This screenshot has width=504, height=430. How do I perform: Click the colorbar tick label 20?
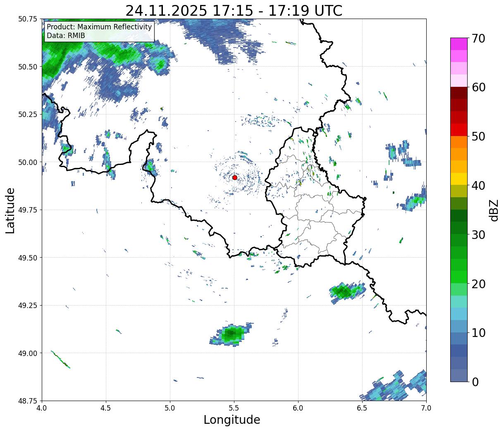pyautogui.click(x=478, y=284)
